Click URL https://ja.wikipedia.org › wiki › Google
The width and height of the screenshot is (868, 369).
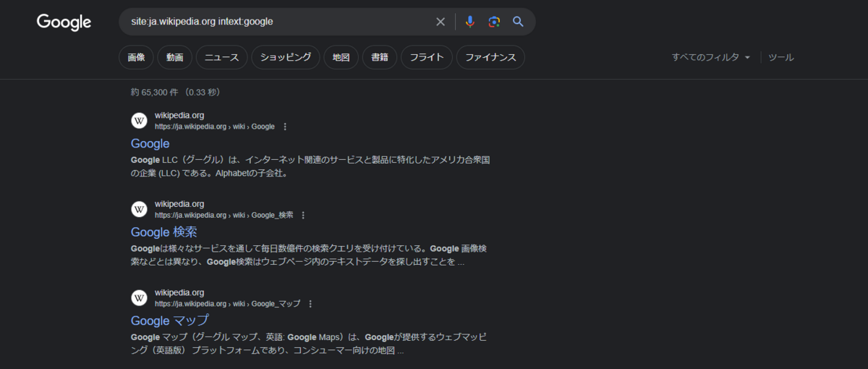tap(215, 127)
